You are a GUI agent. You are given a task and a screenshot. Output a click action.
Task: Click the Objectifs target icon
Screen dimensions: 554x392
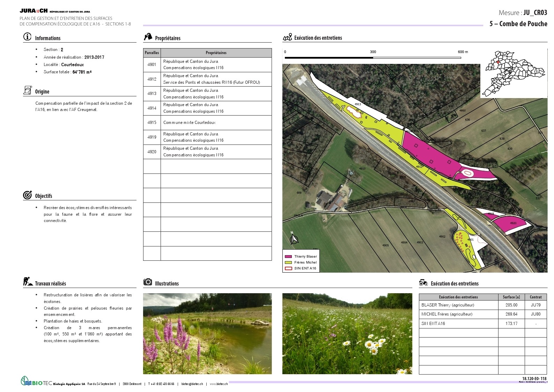27,195
